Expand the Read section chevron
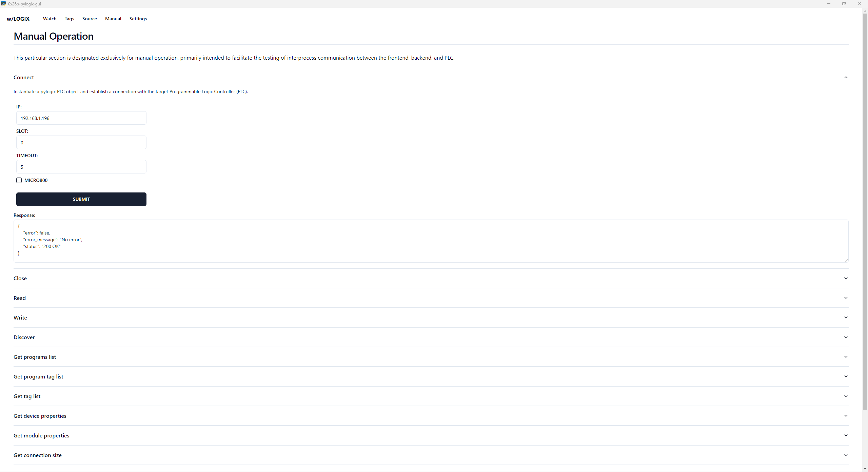The height and width of the screenshot is (472, 868). point(846,298)
